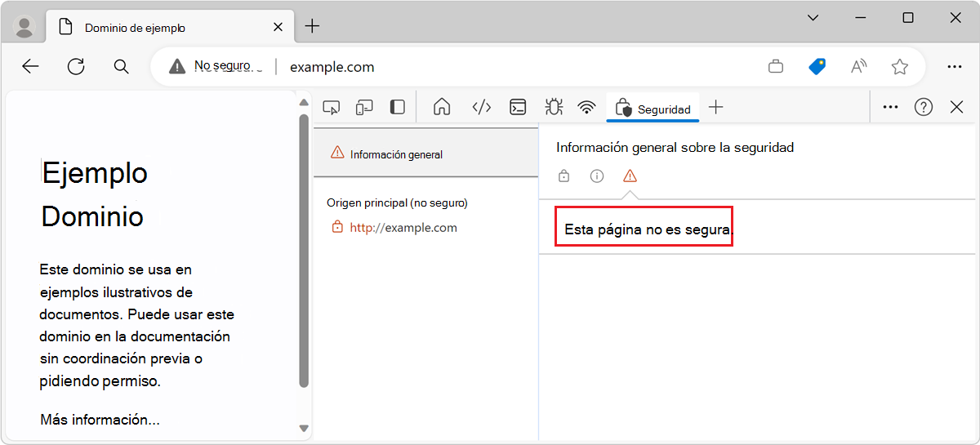980x445 pixels.
Task: Select the Dominio de ejemplo tab
Action: click(x=168, y=27)
